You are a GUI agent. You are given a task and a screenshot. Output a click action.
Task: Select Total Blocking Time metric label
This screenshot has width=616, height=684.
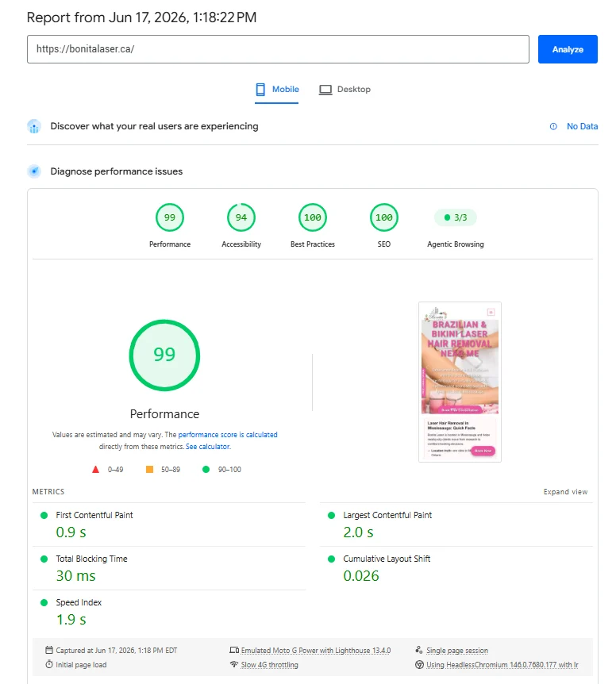coord(91,559)
